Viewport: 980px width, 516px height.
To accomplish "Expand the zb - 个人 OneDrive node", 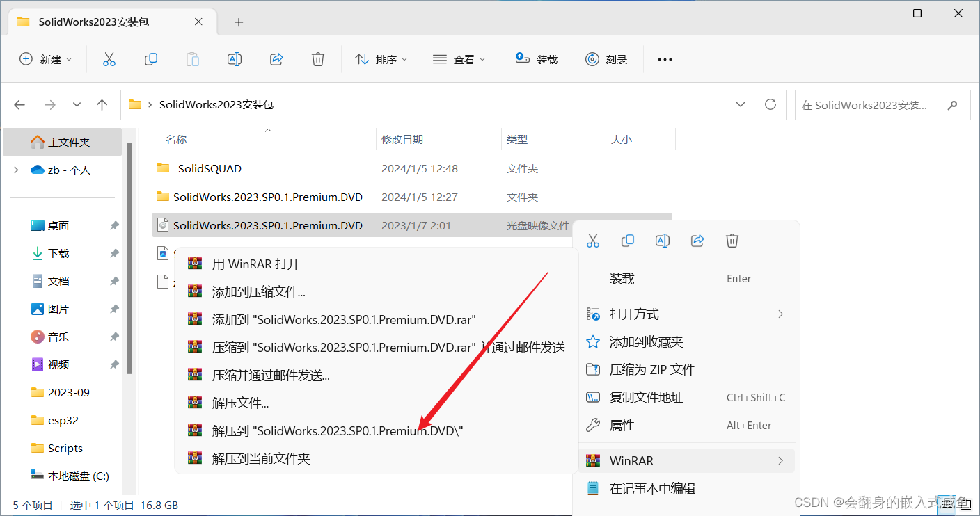I will coord(16,170).
